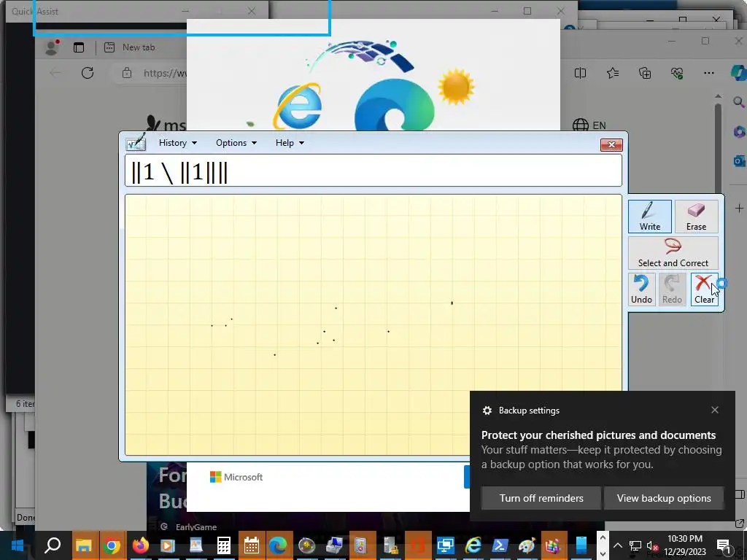747x560 pixels.
Task: Open Edge Collections icon
Action: coord(645,73)
